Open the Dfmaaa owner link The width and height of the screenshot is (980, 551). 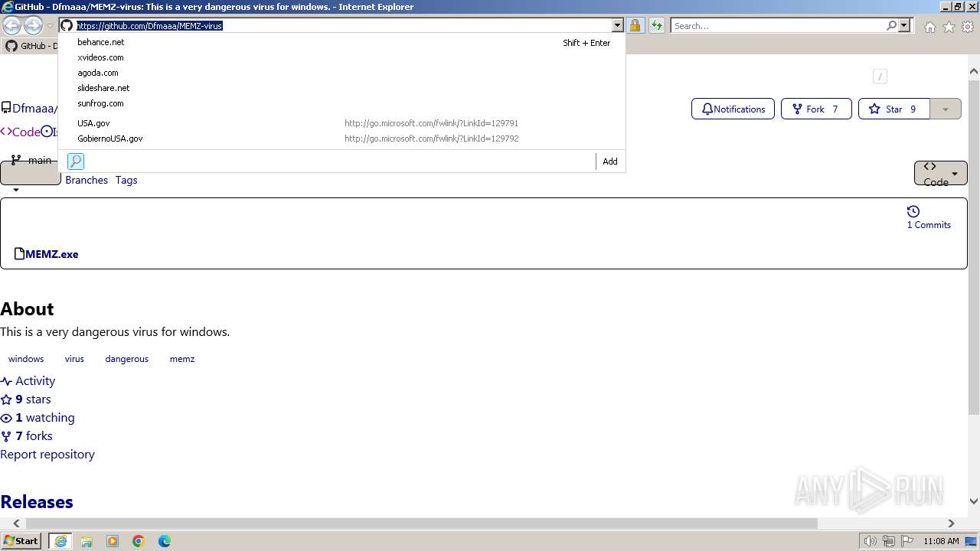(32, 109)
